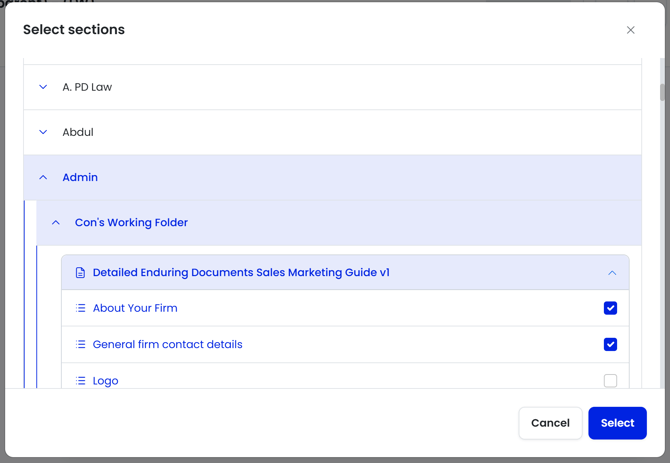670x463 pixels.
Task: Expand the Abdul folder chevron
Action: (43, 132)
